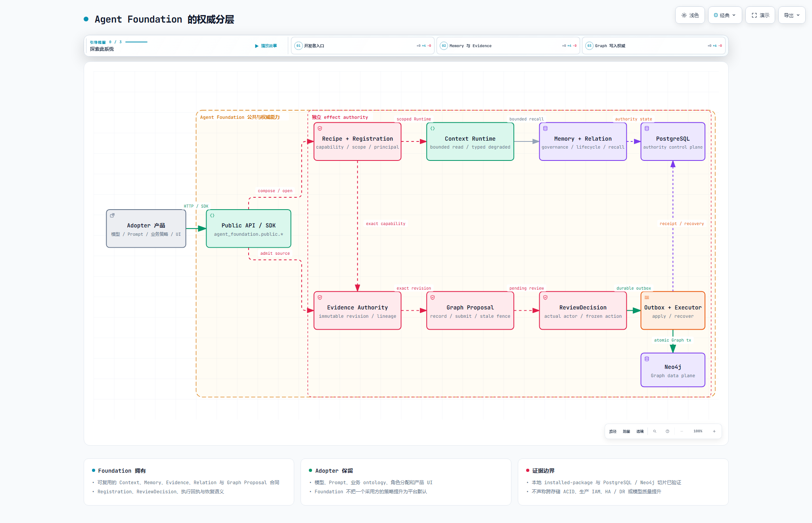Click the Neo4j Graph data plane node
Image resolution: width=812 pixels, height=523 pixels.
[x=673, y=370]
